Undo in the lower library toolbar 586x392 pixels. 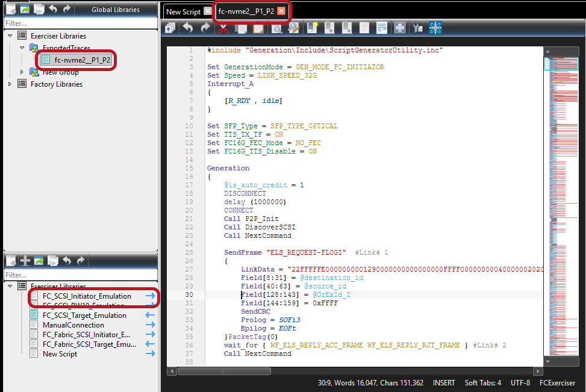point(66,261)
